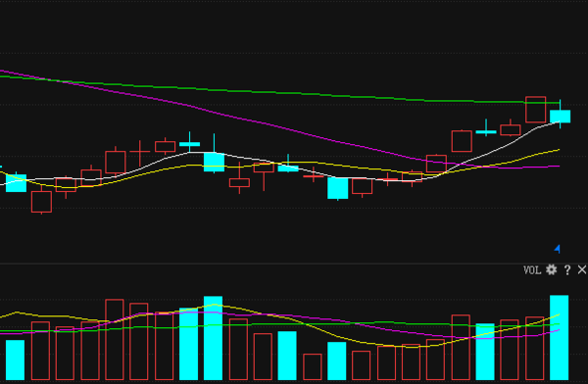Click the first cyan candlestick at far left

pos(16,183)
